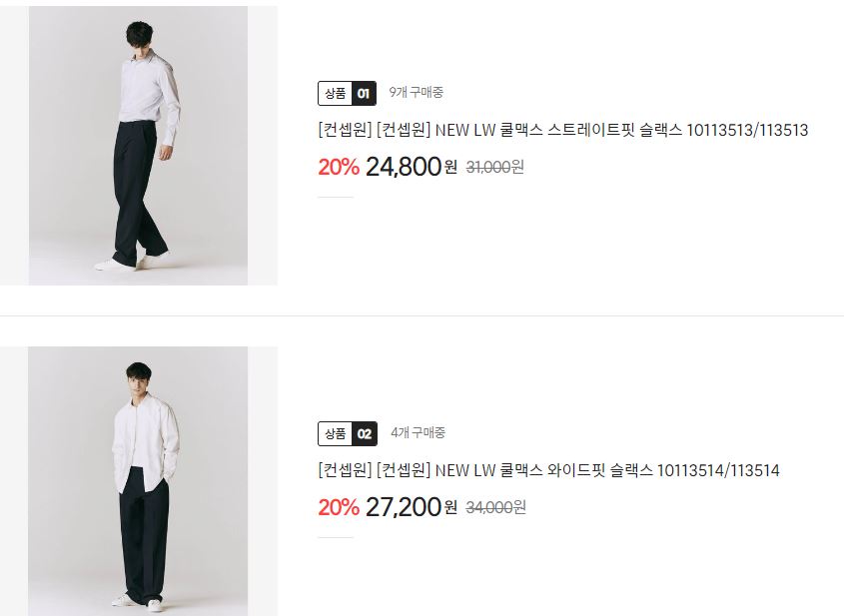Click the dark 02 number in the second badge
The width and height of the screenshot is (844, 616).
pyautogui.click(x=365, y=434)
